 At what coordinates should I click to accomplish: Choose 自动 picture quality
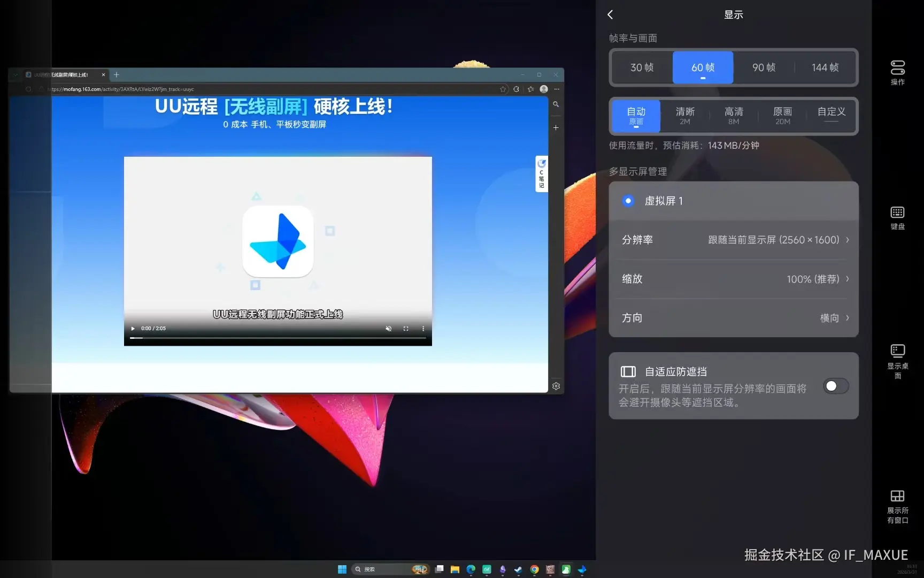click(x=636, y=116)
